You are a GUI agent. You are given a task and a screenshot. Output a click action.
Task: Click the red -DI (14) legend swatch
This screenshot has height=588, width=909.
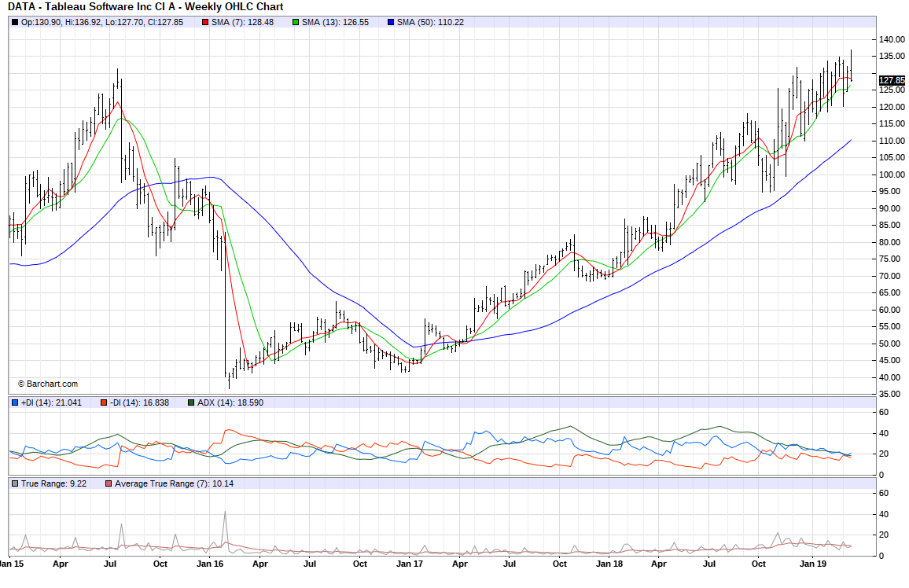coord(104,402)
